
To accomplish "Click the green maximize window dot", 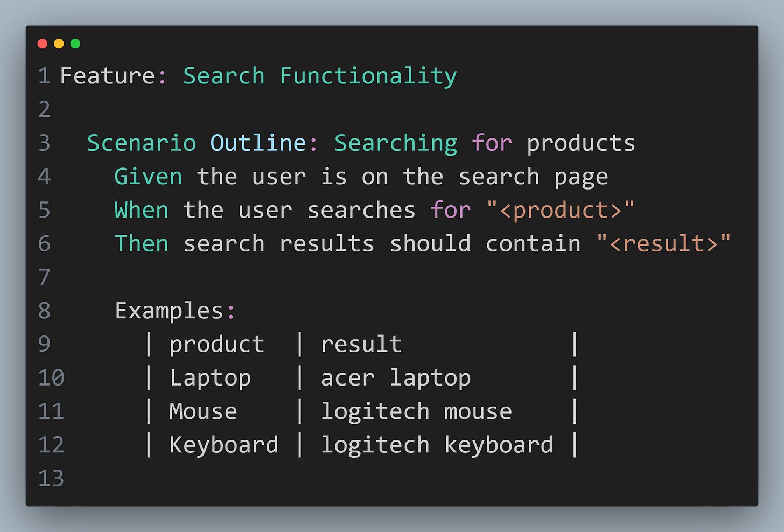I will pyautogui.click(x=75, y=44).
